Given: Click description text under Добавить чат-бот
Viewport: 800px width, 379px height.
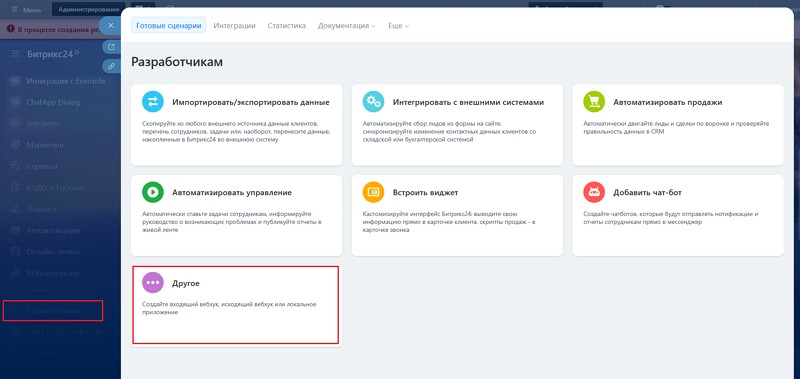Looking at the screenshot, I should 670,218.
